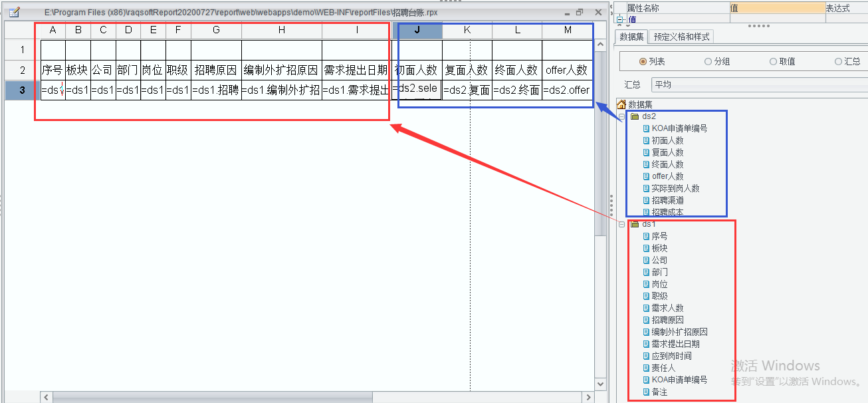Click the field icon beside 初面人数

pos(646,140)
